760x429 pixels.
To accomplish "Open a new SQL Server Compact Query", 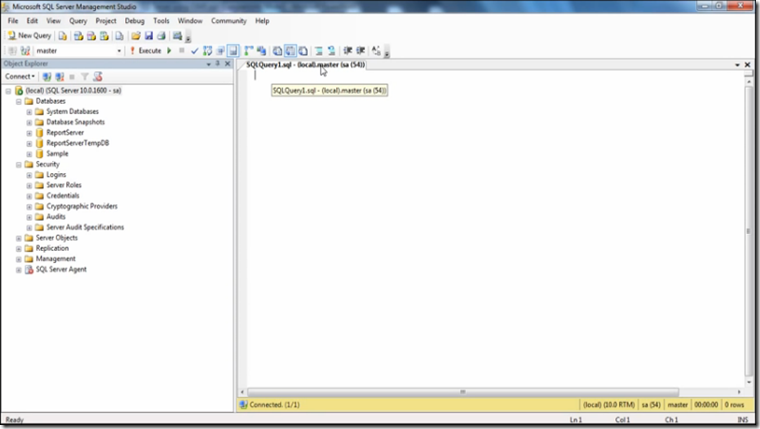I will 119,36.
